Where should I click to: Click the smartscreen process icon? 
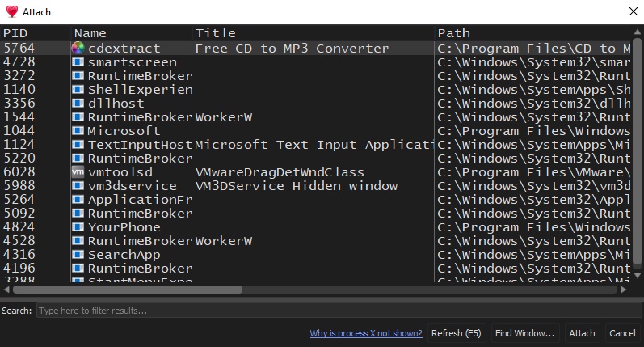[x=78, y=62]
